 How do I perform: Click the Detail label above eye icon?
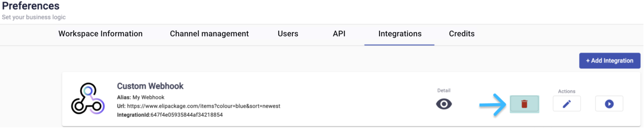(444, 91)
